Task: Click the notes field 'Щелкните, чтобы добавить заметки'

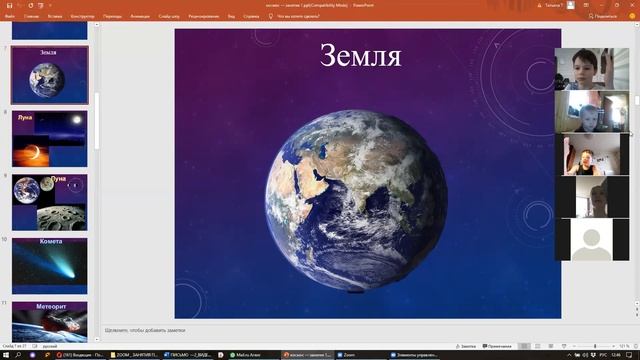Action: click(x=145, y=330)
